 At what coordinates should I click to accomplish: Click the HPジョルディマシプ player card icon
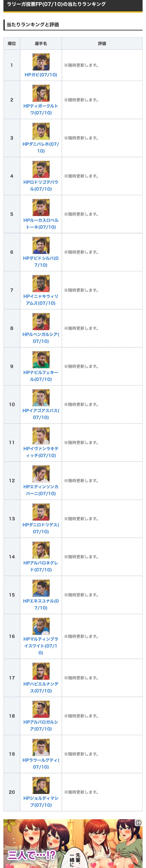pos(41,785)
